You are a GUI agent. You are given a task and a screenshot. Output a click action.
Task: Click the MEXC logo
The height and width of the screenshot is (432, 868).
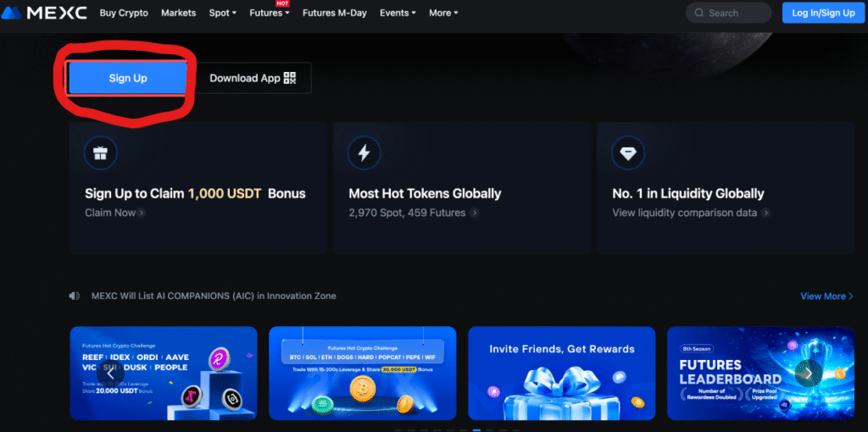(44, 13)
